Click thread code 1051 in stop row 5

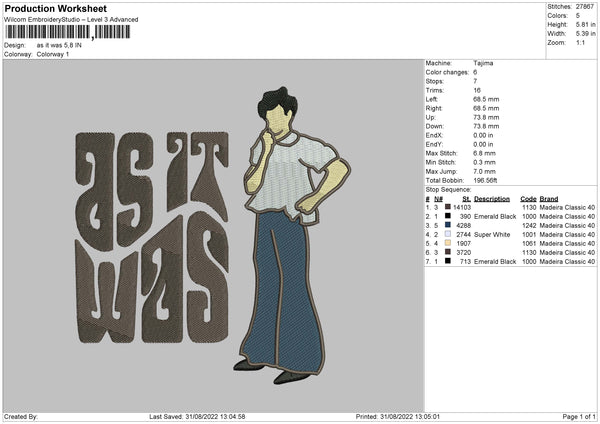[529, 243]
